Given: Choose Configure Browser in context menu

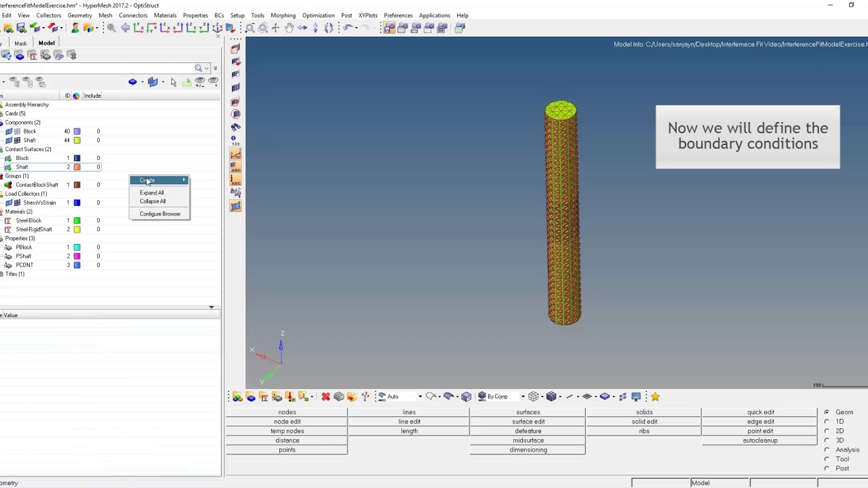Looking at the screenshot, I should click(159, 214).
